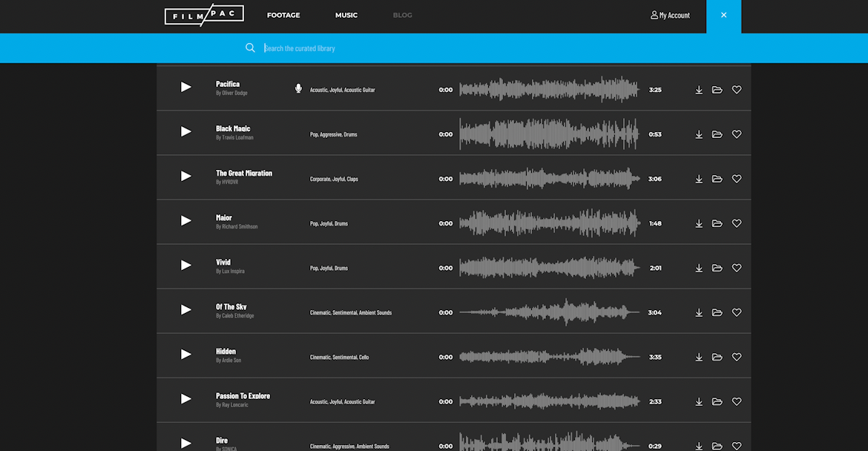
Task: Open the folder icon for Pacifica
Action: 717,89
